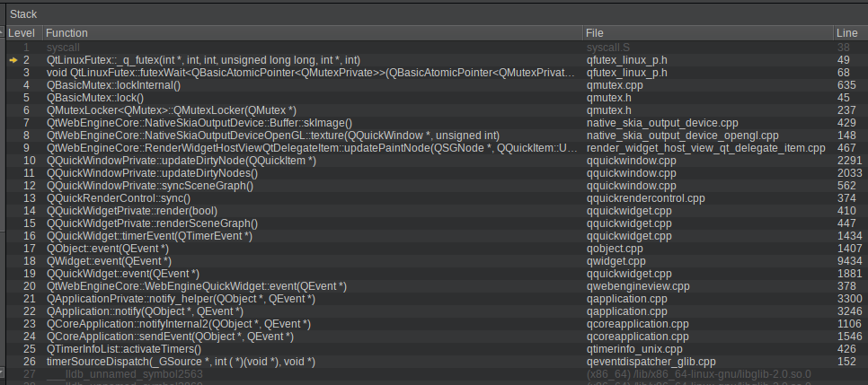The width and height of the screenshot is (868, 385).
Task: Select QQuickRenderControl::sync() frame
Action: point(118,198)
